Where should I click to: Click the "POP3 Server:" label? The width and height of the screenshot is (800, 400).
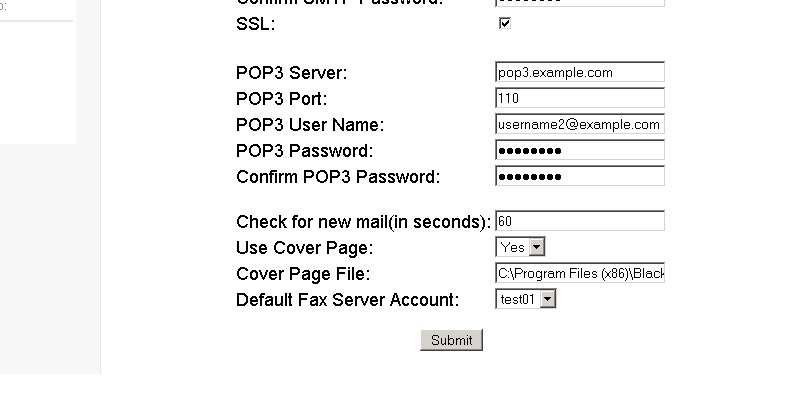[291, 73]
